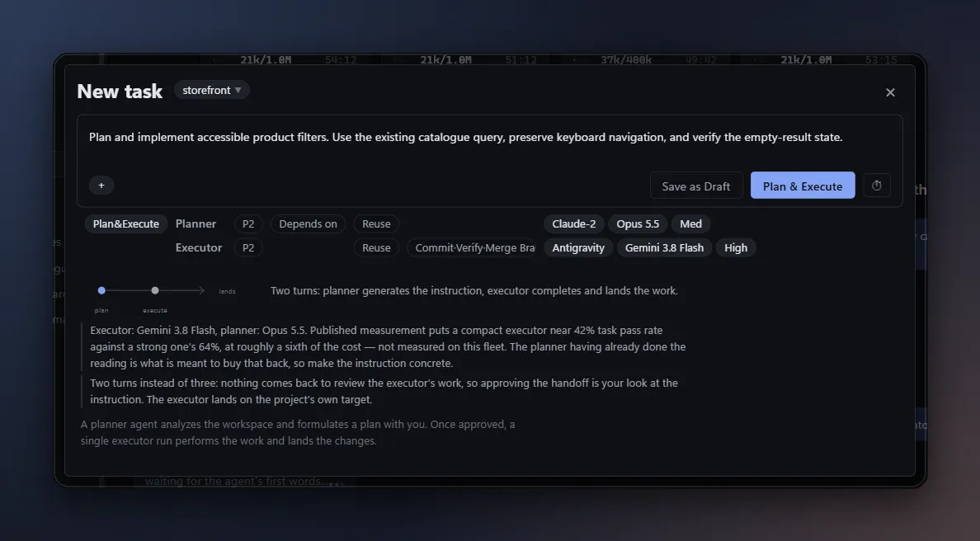Click the plus button below the task prompt
The width and height of the screenshot is (980, 541).
[x=101, y=186]
